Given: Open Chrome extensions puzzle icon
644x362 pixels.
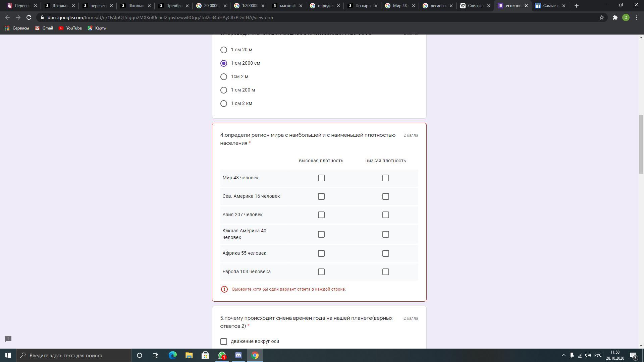Looking at the screenshot, I should tap(615, 17).
